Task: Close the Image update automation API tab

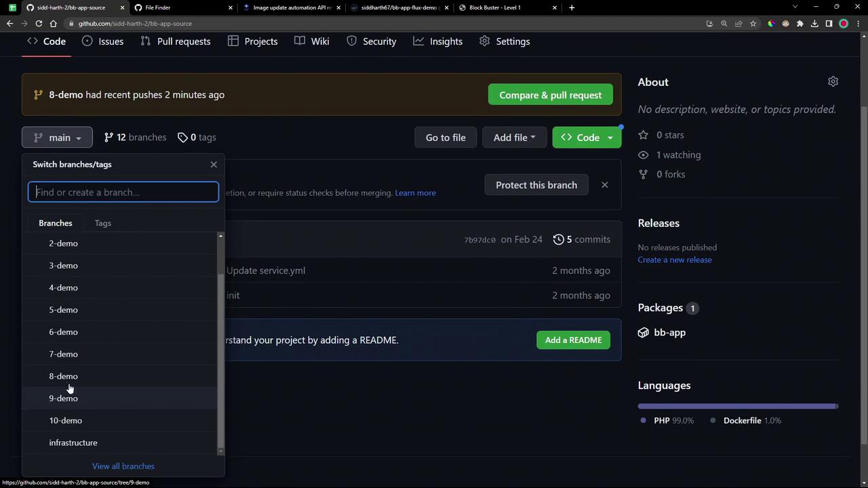Action: click(338, 7)
